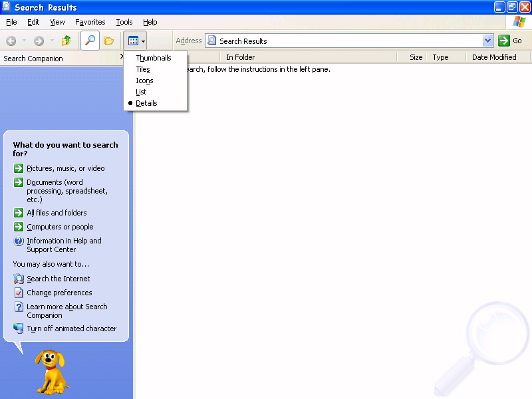The height and width of the screenshot is (399, 532).
Task: Click the Views toolbar button icon
Action: (133, 41)
